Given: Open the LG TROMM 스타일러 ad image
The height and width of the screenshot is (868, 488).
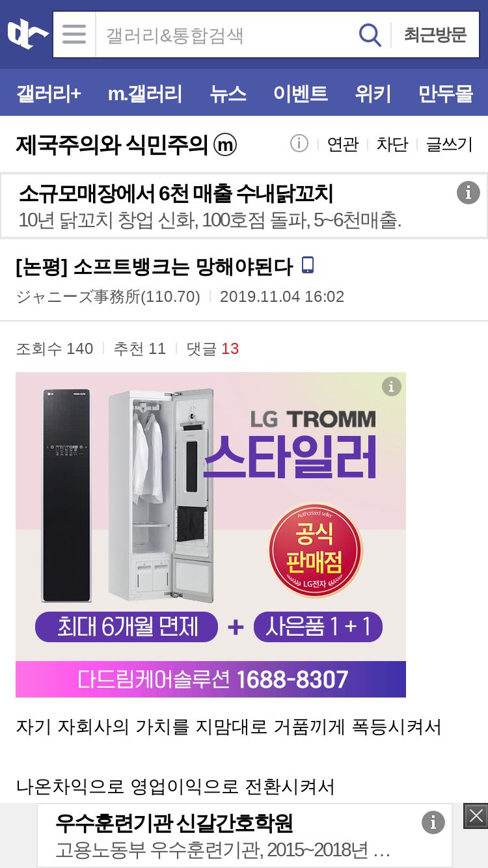Looking at the screenshot, I should [x=211, y=535].
